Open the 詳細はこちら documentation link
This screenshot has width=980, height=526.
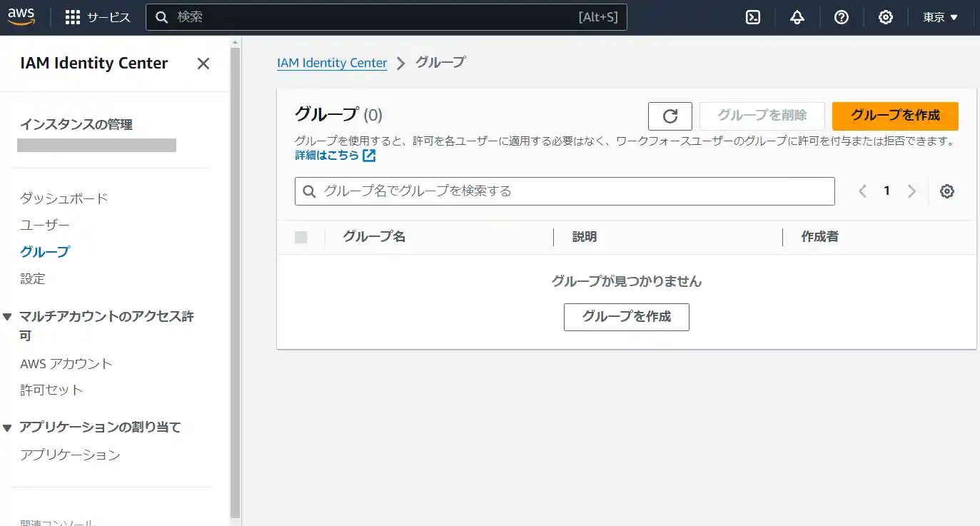coord(329,155)
